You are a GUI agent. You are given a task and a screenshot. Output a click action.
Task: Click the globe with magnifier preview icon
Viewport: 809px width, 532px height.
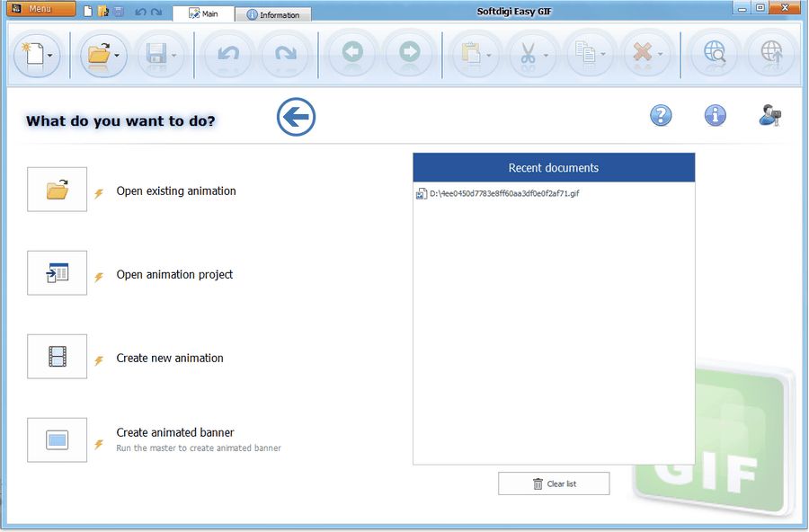715,52
